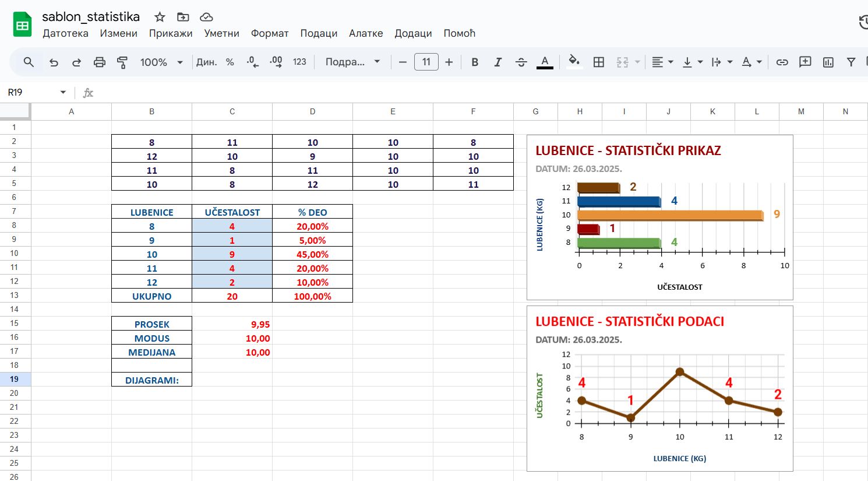Viewport: 868px width, 481px height.
Task: Open the fill color picker
Action: coord(574,62)
